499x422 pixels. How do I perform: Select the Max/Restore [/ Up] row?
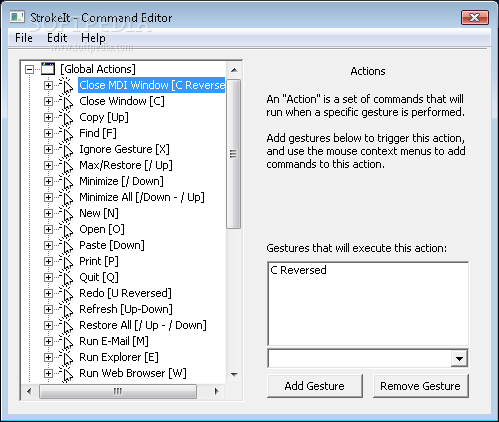(126, 165)
